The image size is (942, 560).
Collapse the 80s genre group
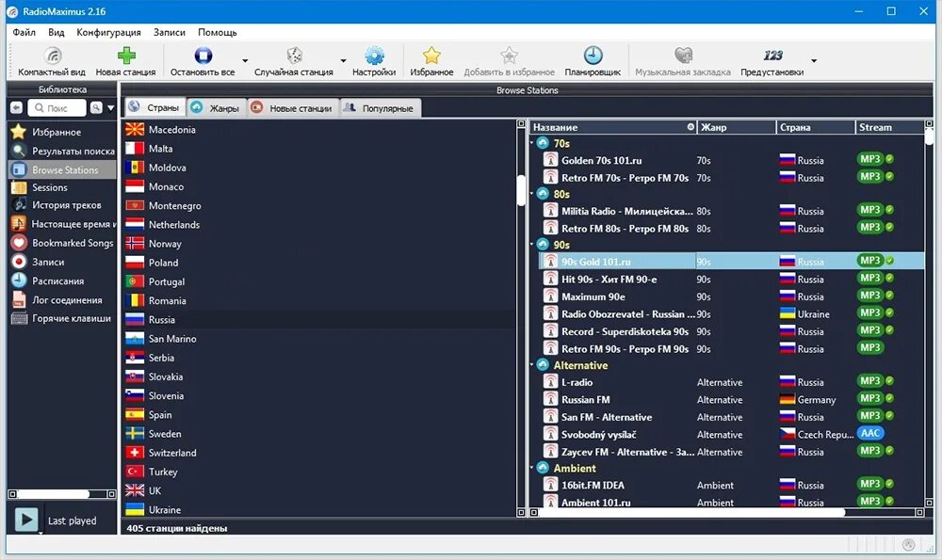pyautogui.click(x=532, y=194)
